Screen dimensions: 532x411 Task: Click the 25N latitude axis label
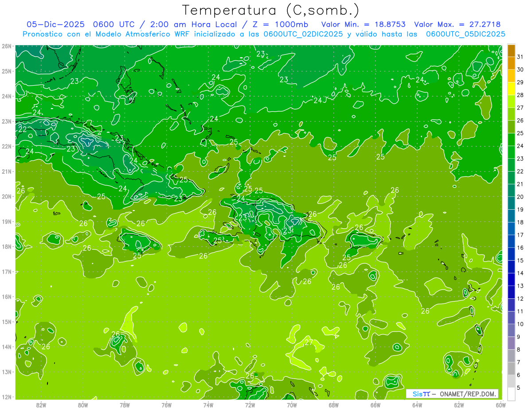(6, 71)
